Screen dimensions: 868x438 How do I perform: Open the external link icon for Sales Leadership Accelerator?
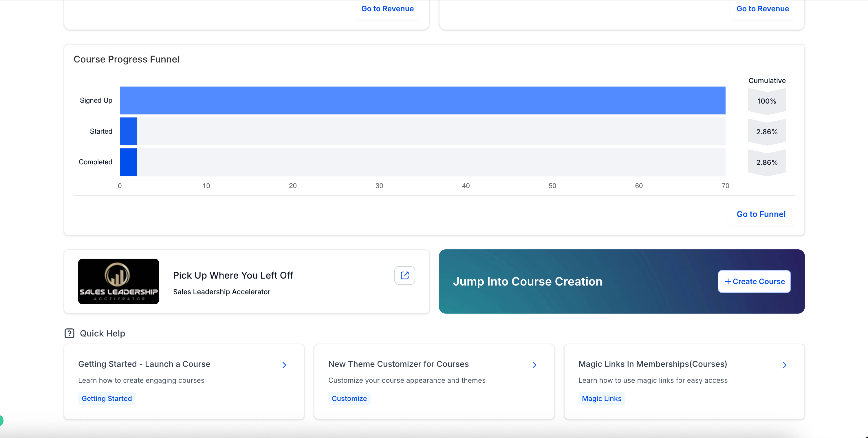pos(404,275)
